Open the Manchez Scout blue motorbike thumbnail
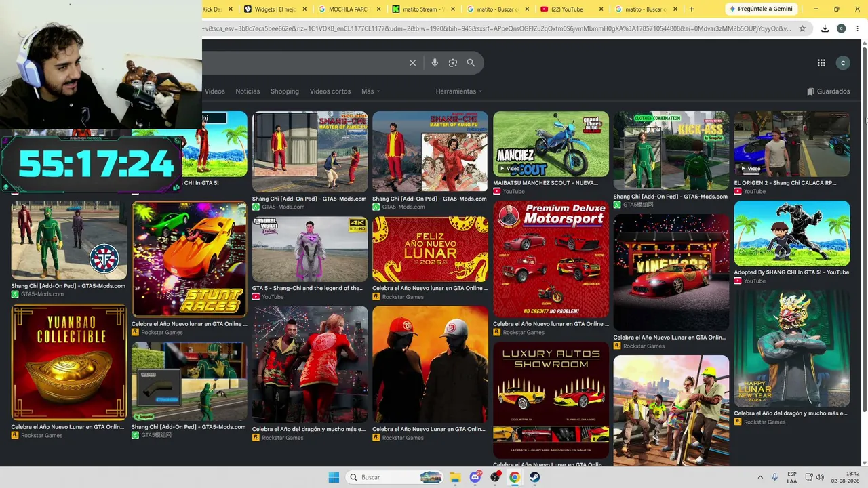 click(551, 144)
